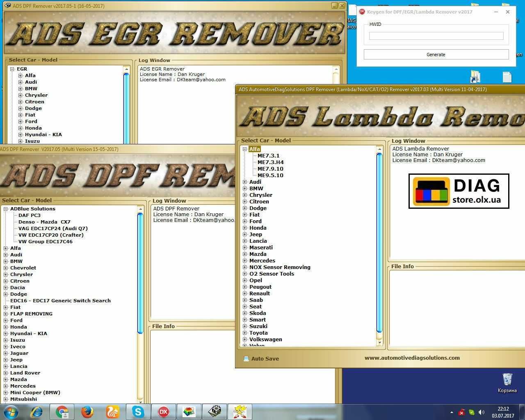Close the ADS EGR Remover window
The image size is (525, 420).
point(342,6)
